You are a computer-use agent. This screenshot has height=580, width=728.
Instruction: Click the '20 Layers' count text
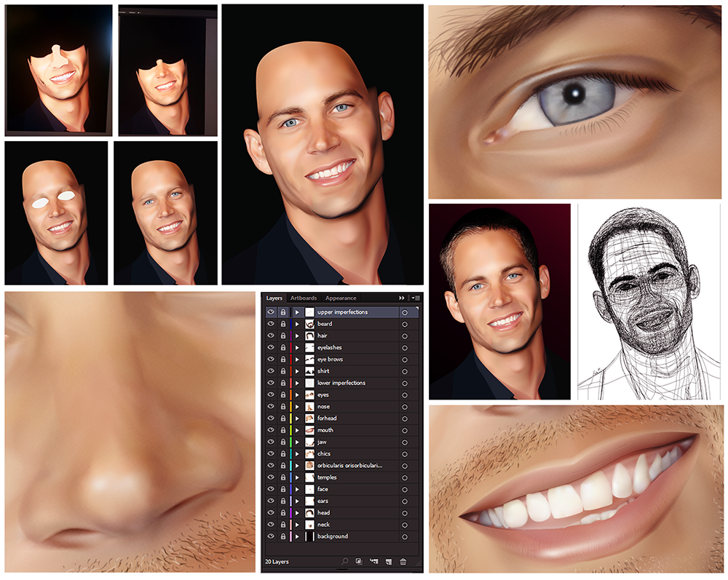coord(277,561)
